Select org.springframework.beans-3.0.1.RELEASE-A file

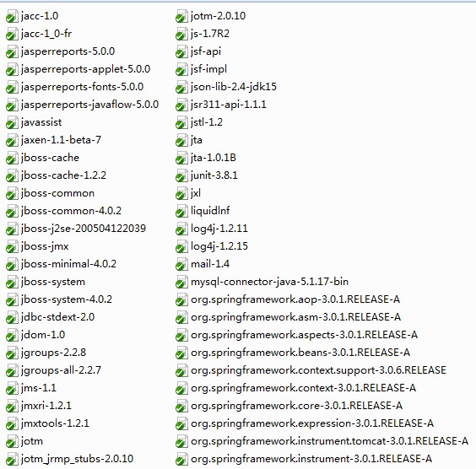(x=300, y=353)
